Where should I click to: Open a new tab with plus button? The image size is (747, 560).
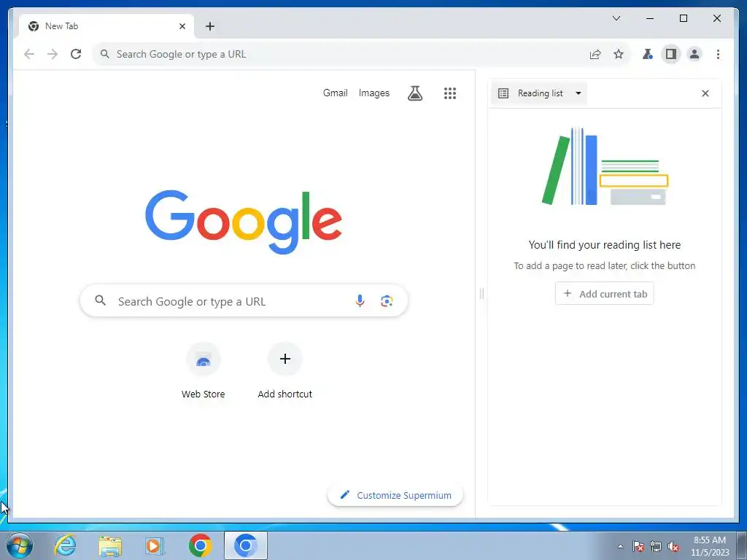click(x=210, y=26)
